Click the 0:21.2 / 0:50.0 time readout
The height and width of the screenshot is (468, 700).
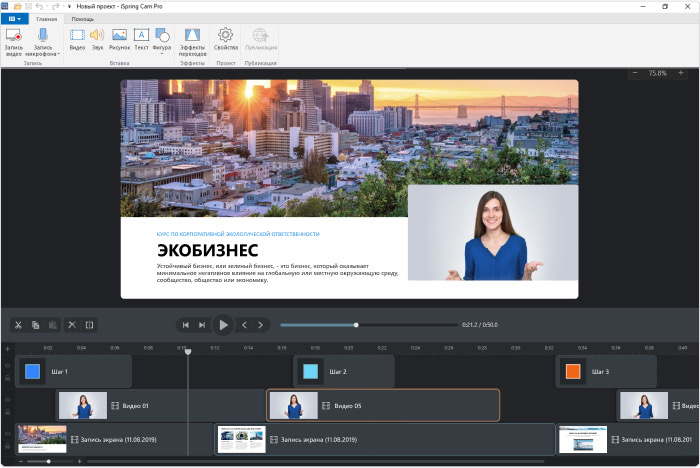480,325
